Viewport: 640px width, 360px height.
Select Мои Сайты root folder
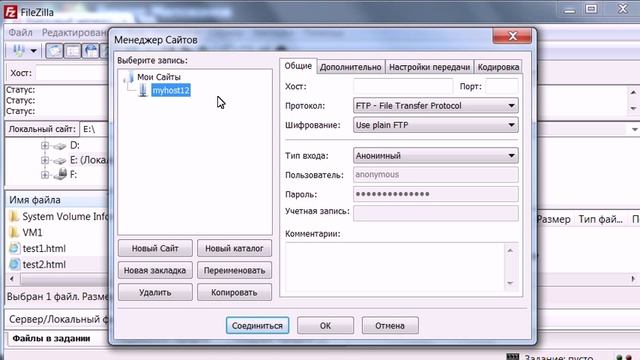(x=159, y=77)
